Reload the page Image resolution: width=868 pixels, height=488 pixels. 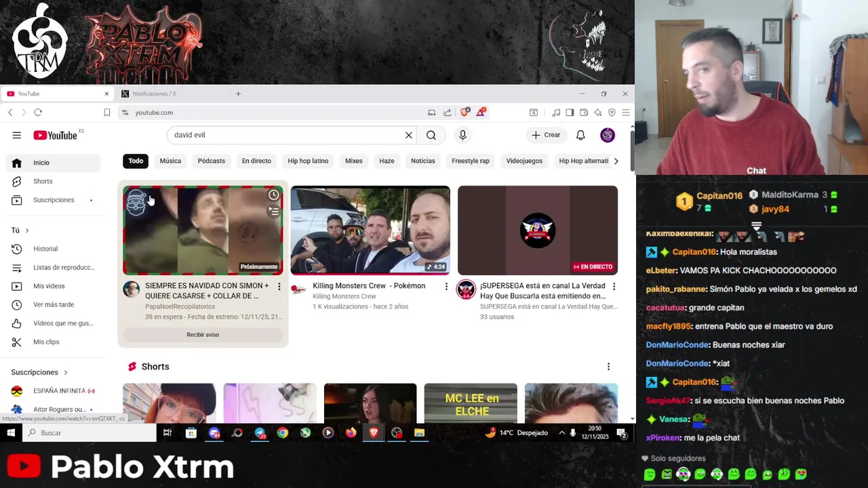[x=38, y=113]
